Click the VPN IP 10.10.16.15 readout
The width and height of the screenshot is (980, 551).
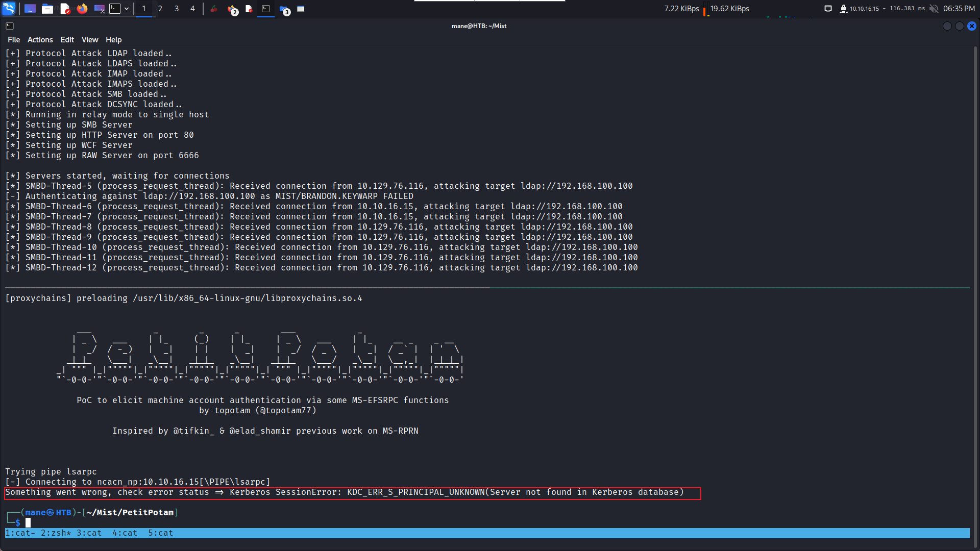click(x=864, y=9)
